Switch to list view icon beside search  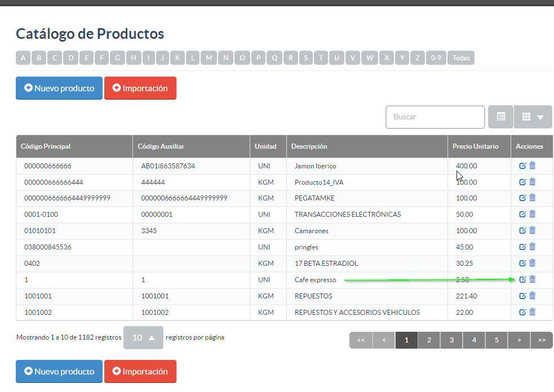(x=500, y=117)
